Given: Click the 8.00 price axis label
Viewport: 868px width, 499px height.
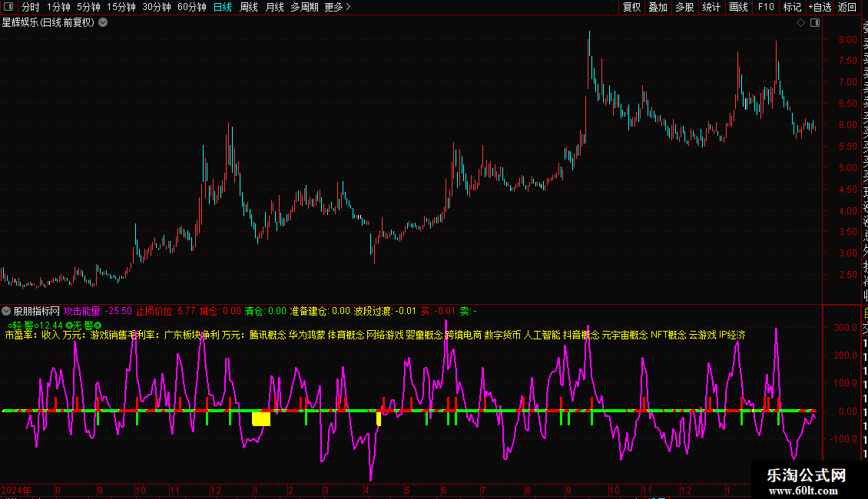Looking at the screenshot, I should pos(848,40).
